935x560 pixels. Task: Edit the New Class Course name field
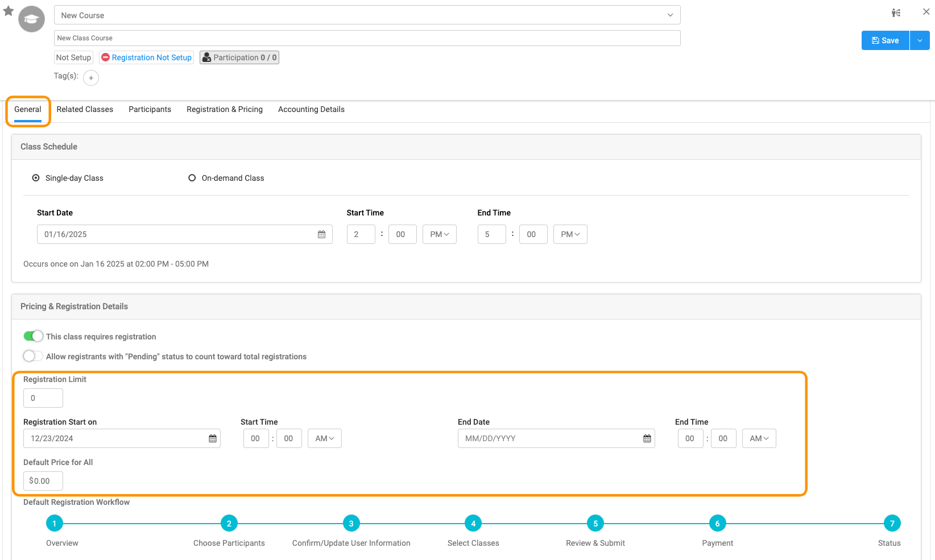coord(367,38)
